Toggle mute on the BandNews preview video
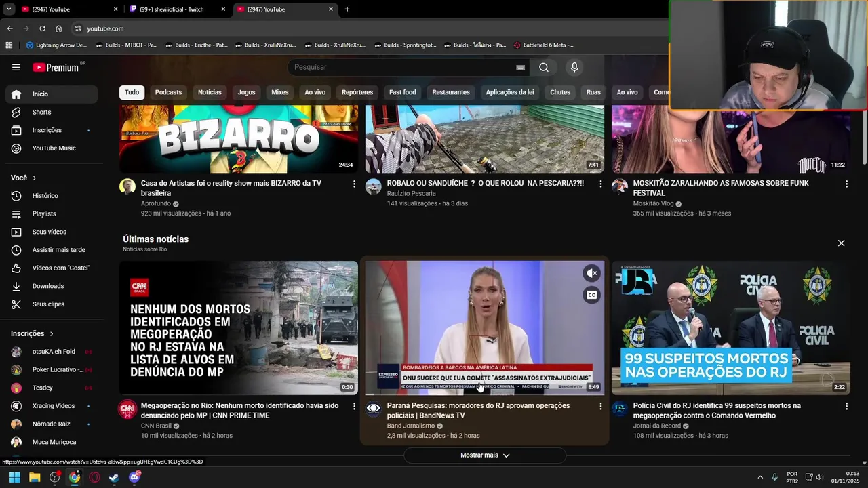This screenshot has width=868, height=488. coord(592,273)
